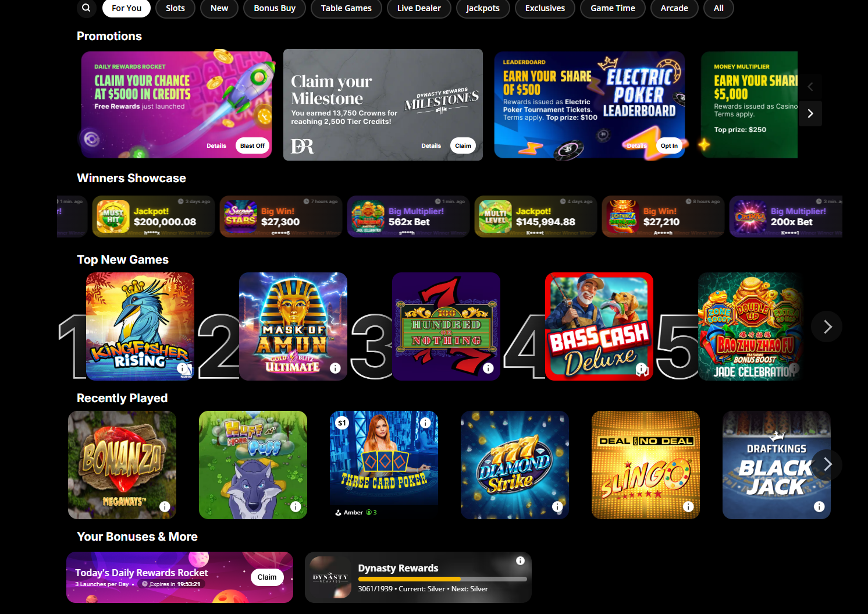
Task: Opt In to Electric Poker Leaderboard
Action: 669,145
